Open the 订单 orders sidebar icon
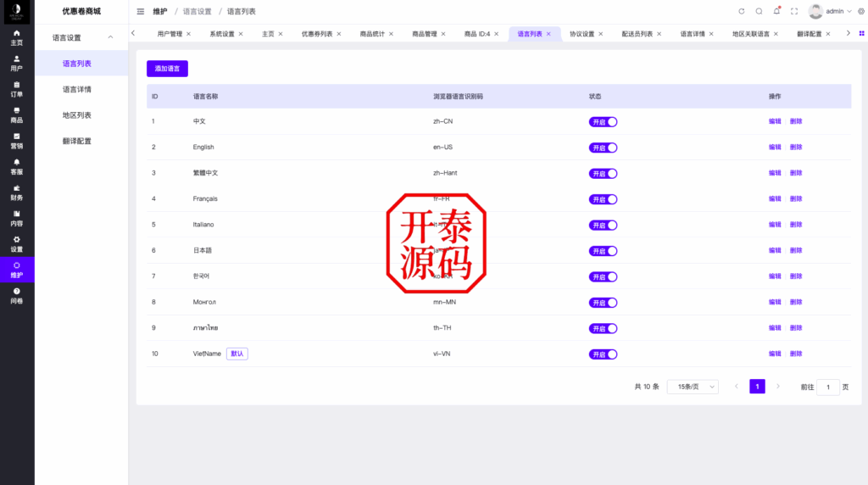This screenshot has width=868, height=485. click(x=17, y=90)
